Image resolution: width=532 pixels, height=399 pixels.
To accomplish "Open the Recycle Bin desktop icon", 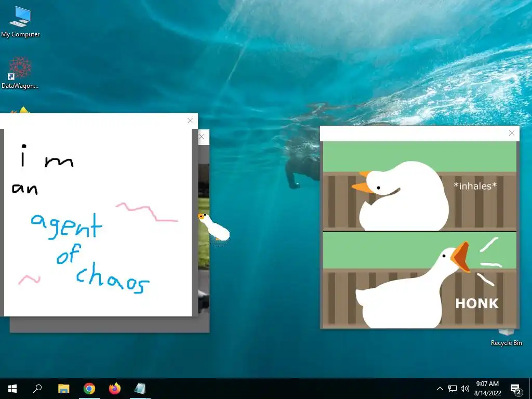I will tap(506, 338).
